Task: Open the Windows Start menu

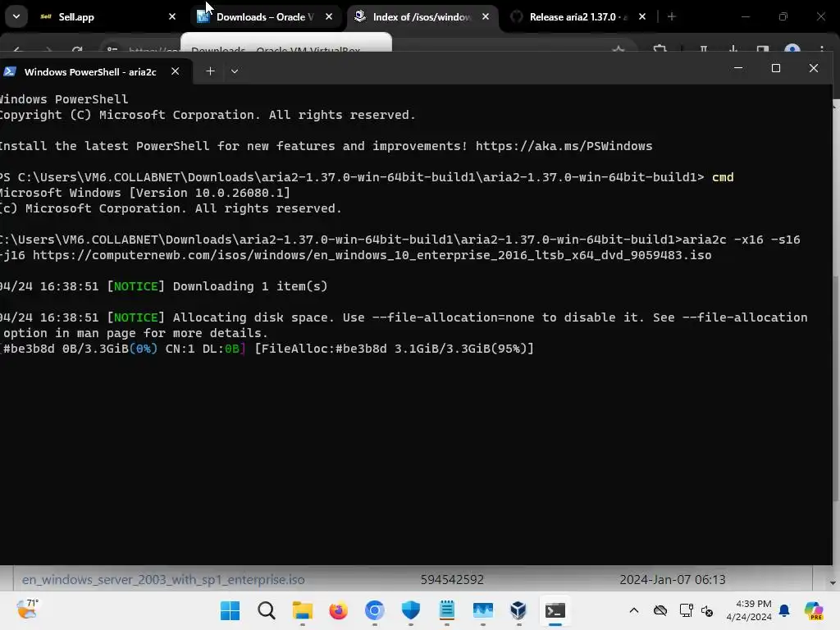Action: coord(231,610)
